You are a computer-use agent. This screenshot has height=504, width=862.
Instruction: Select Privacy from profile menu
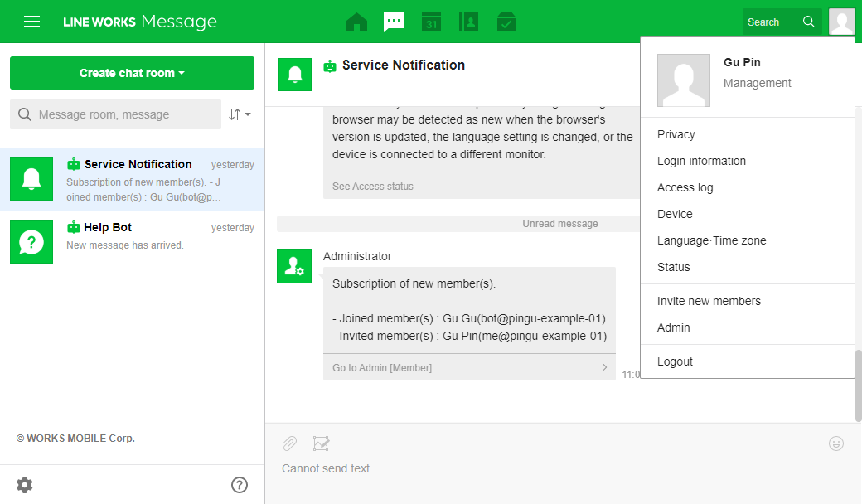pyautogui.click(x=676, y=134)
